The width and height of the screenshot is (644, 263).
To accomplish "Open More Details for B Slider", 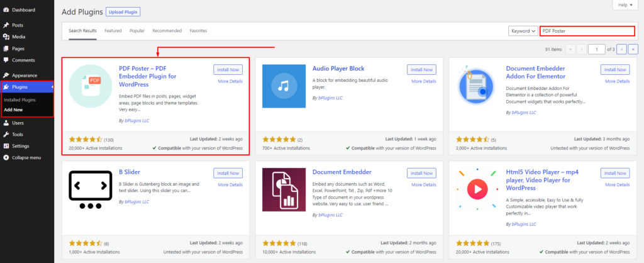I will tap(230, 185).
